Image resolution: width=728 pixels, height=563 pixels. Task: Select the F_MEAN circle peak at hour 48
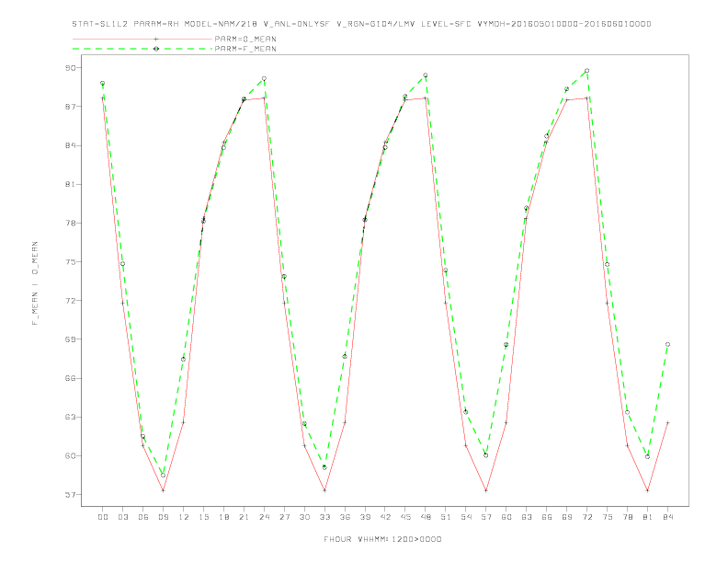coord(426,75)
